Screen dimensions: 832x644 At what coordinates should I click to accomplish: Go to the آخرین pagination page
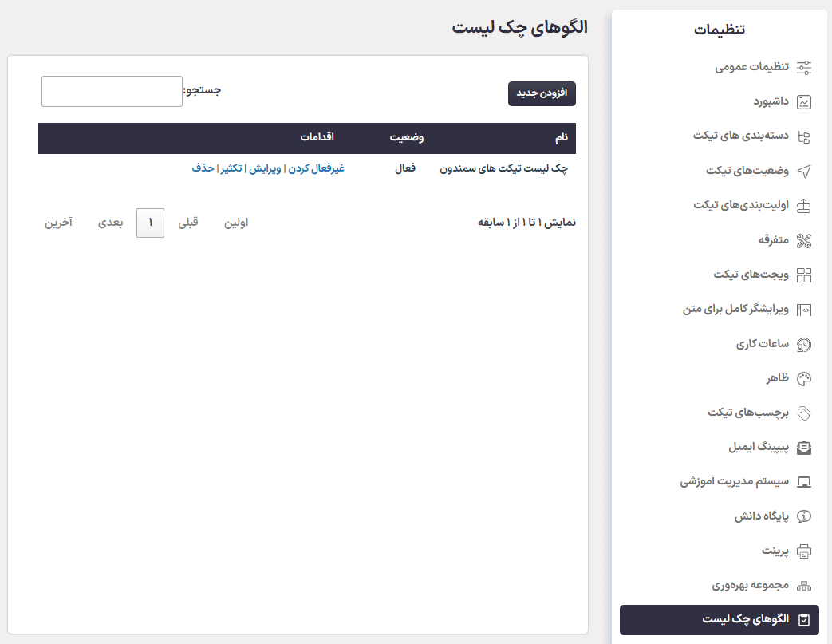[x=58, y=223]
